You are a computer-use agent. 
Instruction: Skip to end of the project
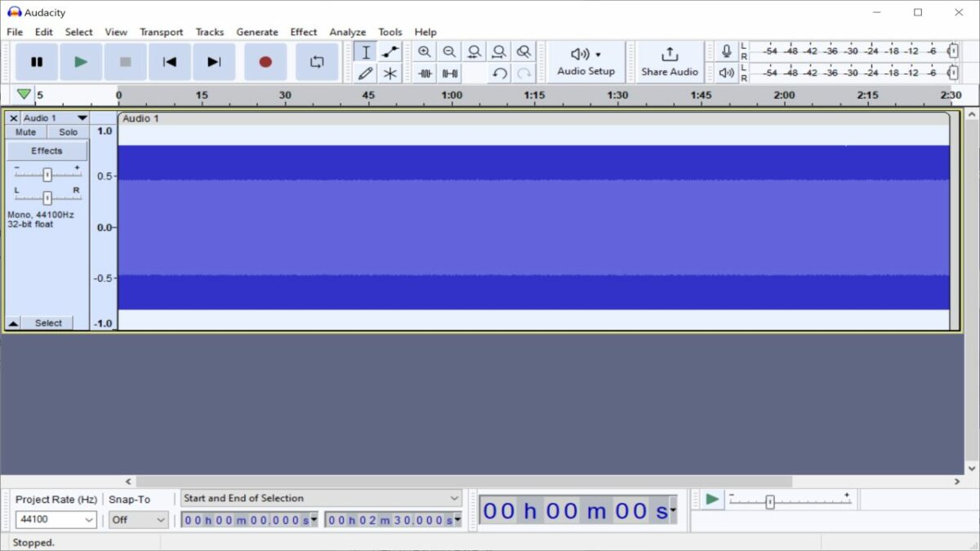tap(214, 62)
